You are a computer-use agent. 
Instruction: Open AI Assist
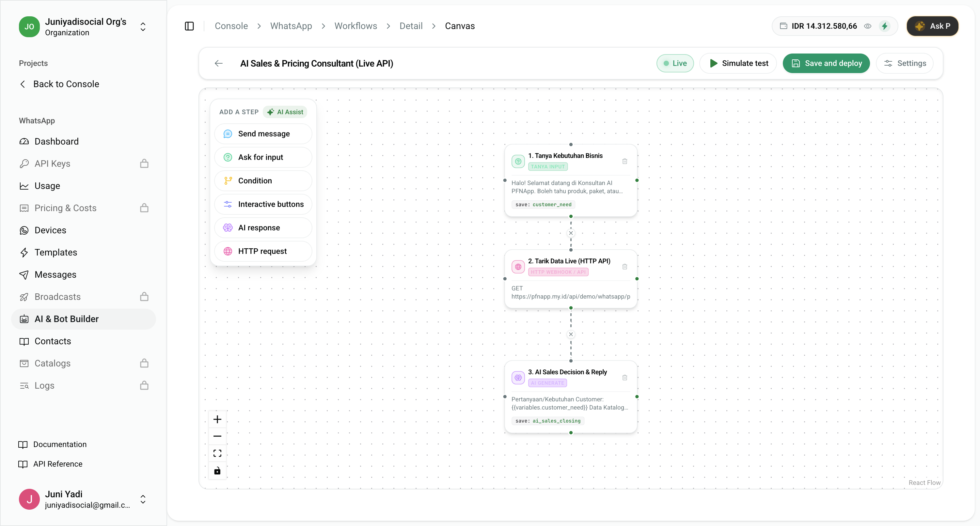tap(285, 112)
